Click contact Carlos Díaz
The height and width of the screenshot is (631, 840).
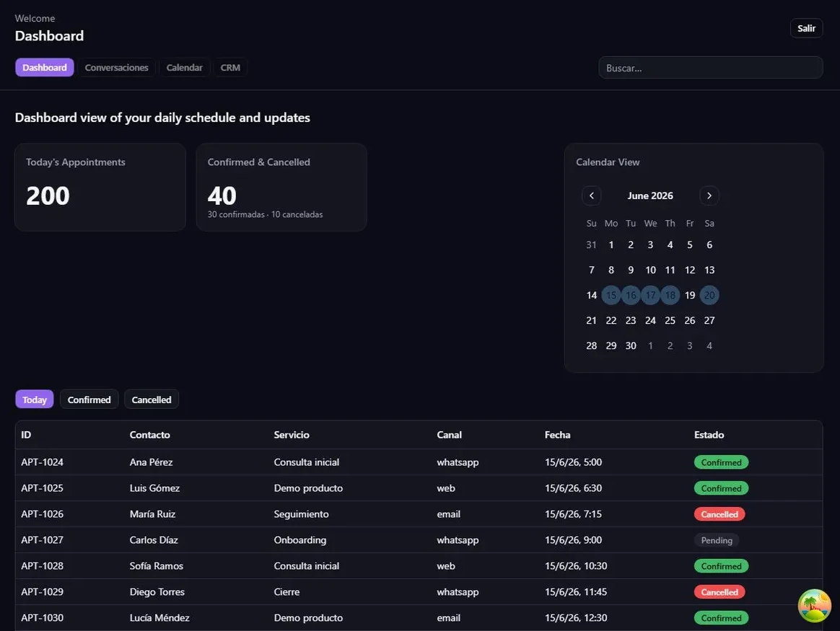coord(153,540)
